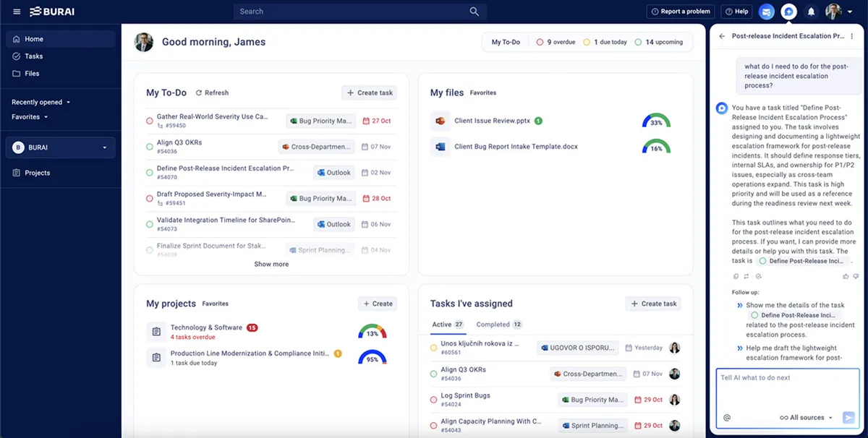The height and width of the screenshot is (438, 868).
Task: Send the AI chat message
Action: pos(849,418)
